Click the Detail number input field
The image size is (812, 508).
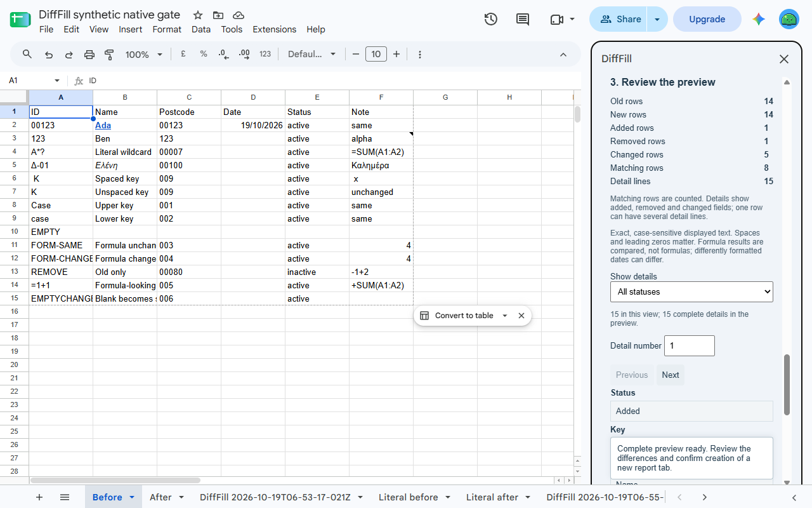coord(690,346)
